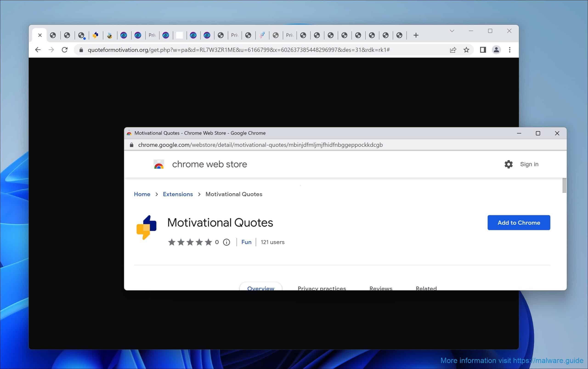Reload the quoteformotivation.org page
Screen dimensions: 588x369
click(x=65, y=50)
